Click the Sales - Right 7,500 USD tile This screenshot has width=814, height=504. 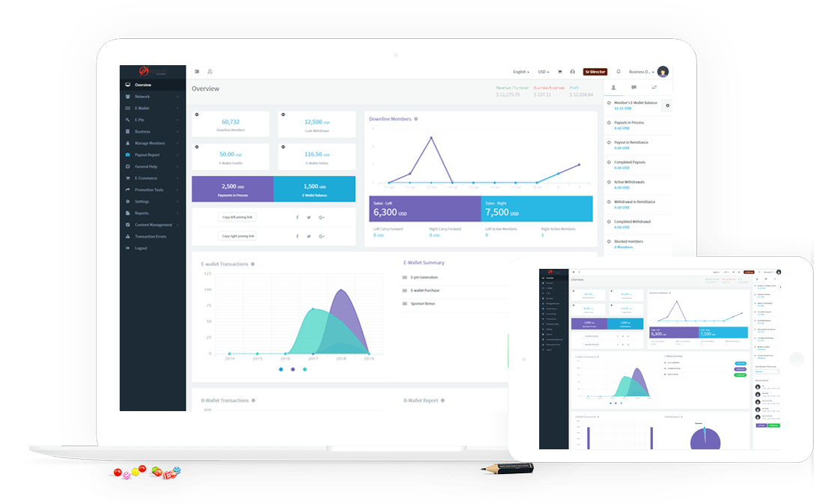(x=537, y=209)
